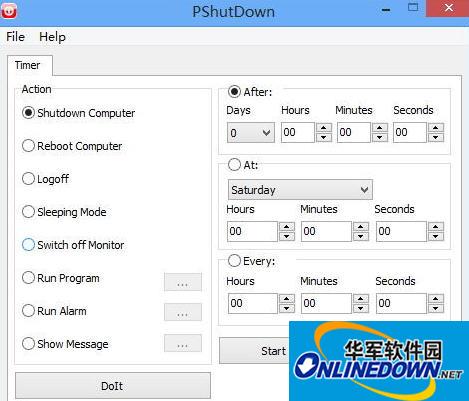The width and height of the screenshot is (469, 401).
Task: Decrease Every Minutes with down arrow
Action: point(361,308)
